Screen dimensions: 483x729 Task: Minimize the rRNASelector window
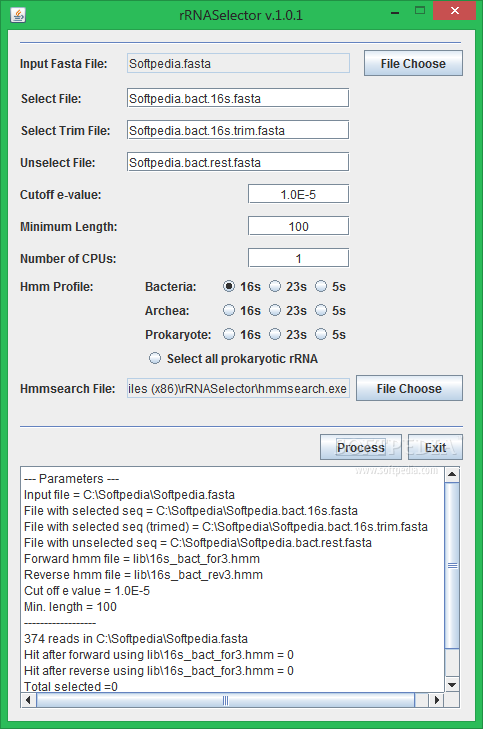(x=395, y=12)
